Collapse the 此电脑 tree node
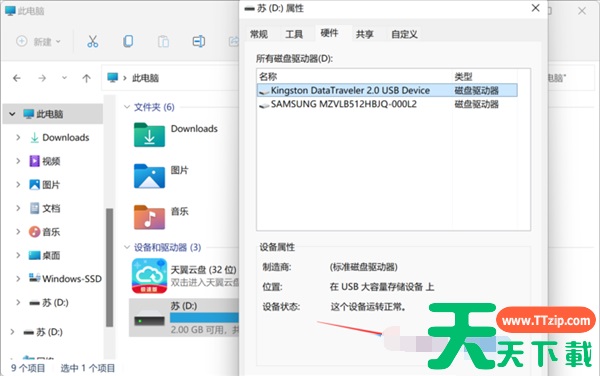Screen dimensions: 600x376 tap(12, 114)
